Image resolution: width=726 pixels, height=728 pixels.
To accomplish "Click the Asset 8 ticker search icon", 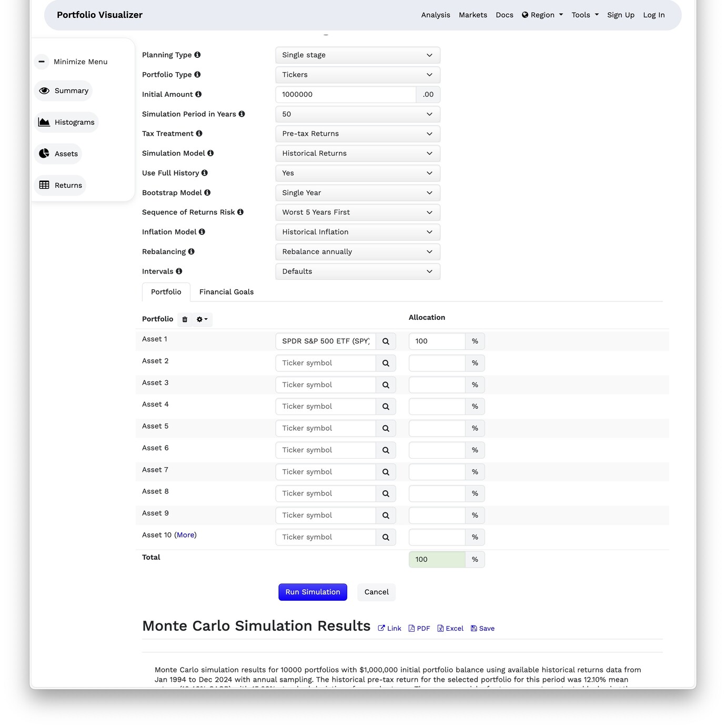I will 386,493.
